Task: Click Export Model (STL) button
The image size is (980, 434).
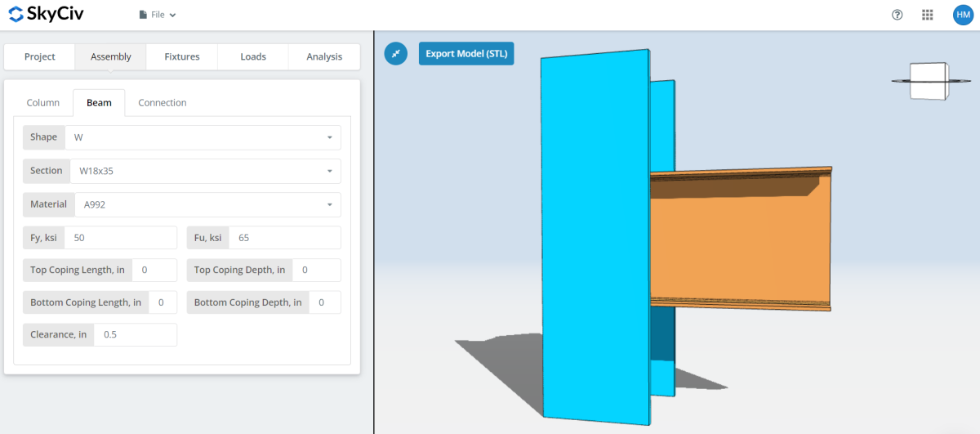Action: click(466, 54)
